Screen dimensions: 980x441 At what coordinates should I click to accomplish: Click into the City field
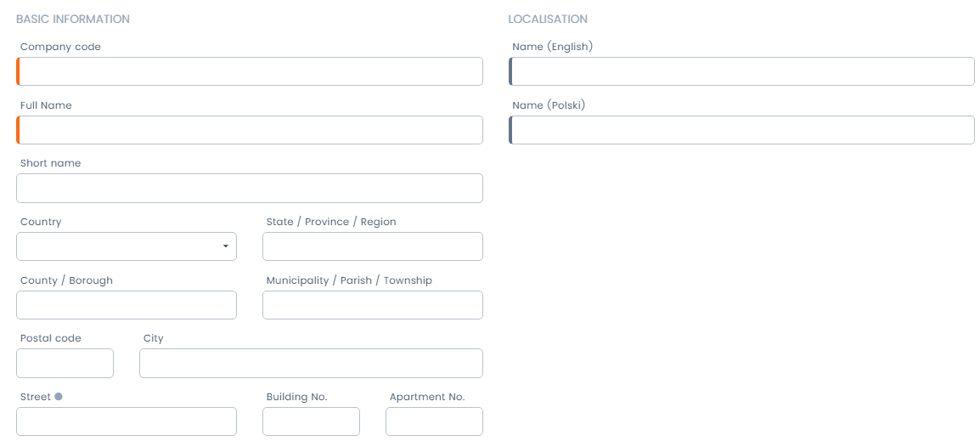[x=311, y=363]
